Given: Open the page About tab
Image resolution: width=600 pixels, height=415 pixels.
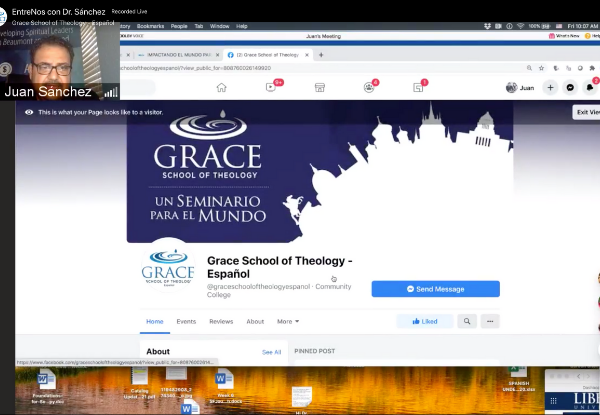Looking at the screenshot, I should click(255, 321).
